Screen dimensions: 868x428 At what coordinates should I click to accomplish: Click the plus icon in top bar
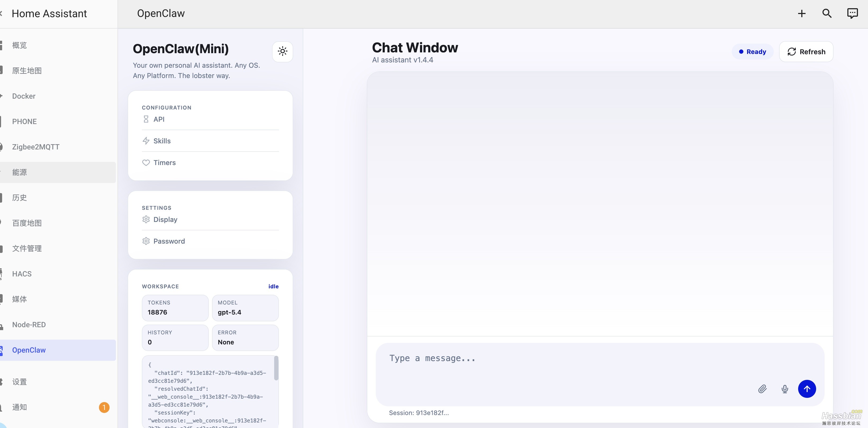[x=802, y=13]
